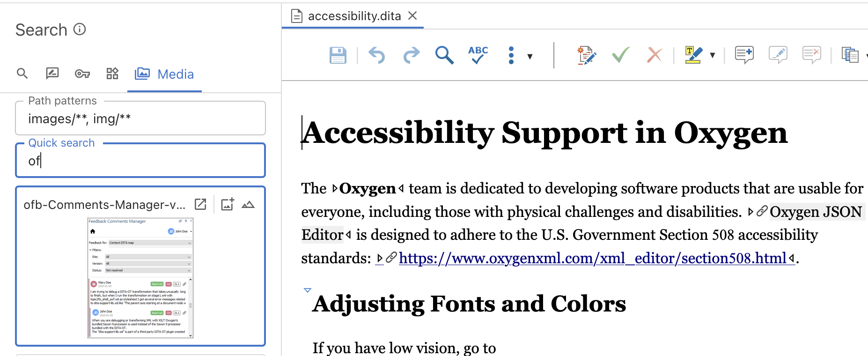Open the highlight color dropdown arrow
The width and height of the screenshot is (868, 356).
[713, 56]
